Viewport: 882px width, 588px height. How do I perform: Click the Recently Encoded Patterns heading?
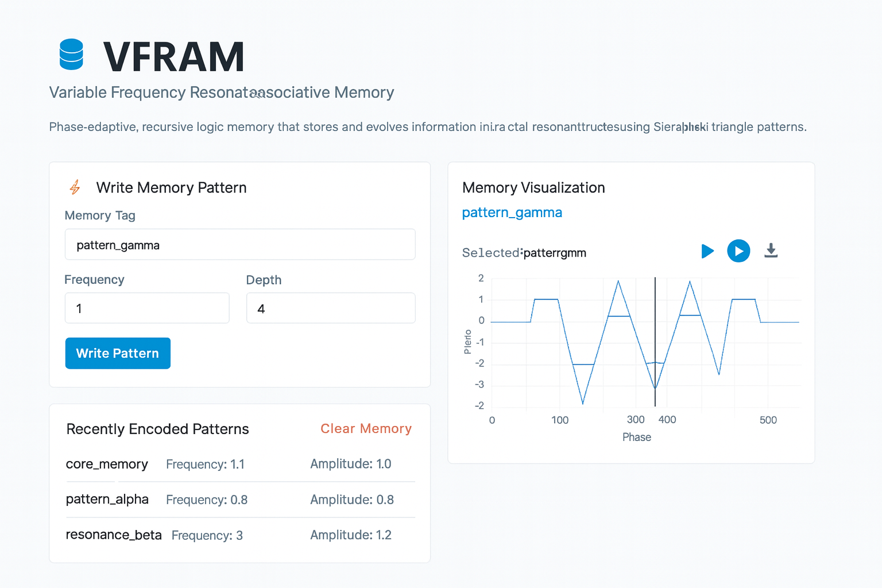[x=157, y=429]
